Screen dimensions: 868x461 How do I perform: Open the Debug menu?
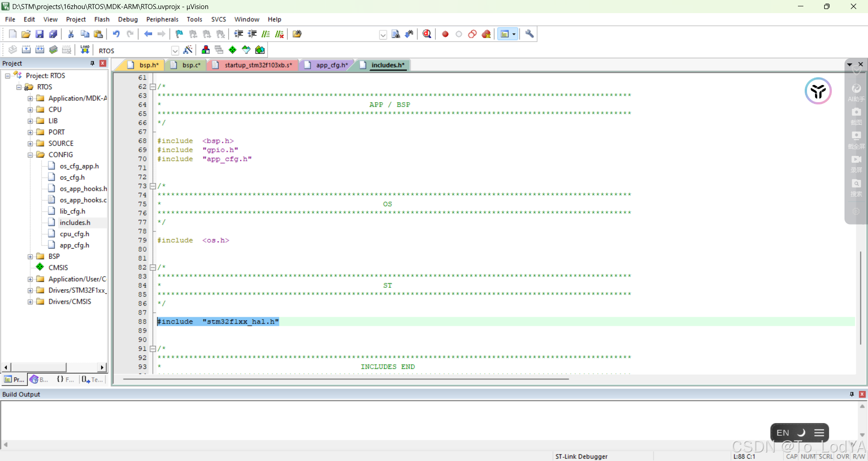click(x=128, y=19)
